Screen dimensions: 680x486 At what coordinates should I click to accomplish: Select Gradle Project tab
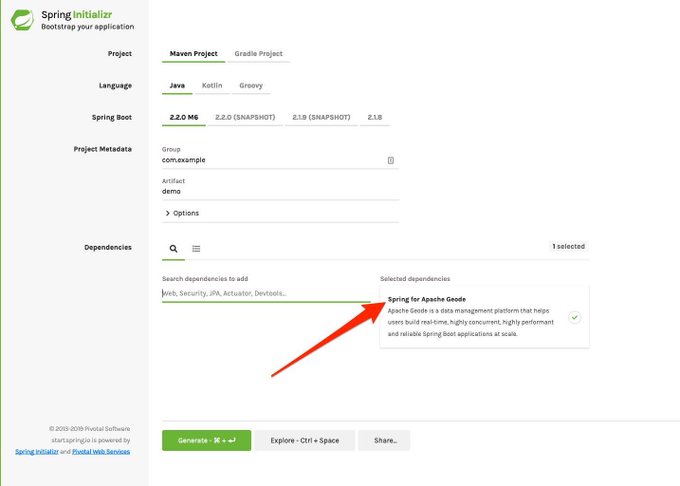(x=258, y=54)
